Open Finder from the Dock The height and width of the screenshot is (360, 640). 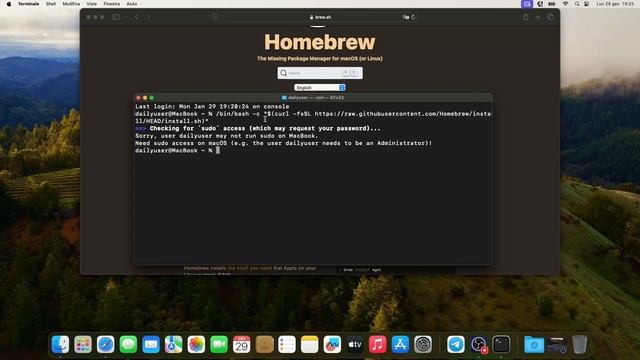click(x=60, y=344)
